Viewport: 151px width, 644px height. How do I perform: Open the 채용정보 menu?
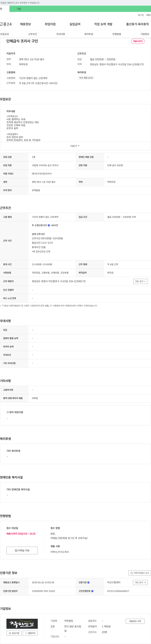(25, 24)
